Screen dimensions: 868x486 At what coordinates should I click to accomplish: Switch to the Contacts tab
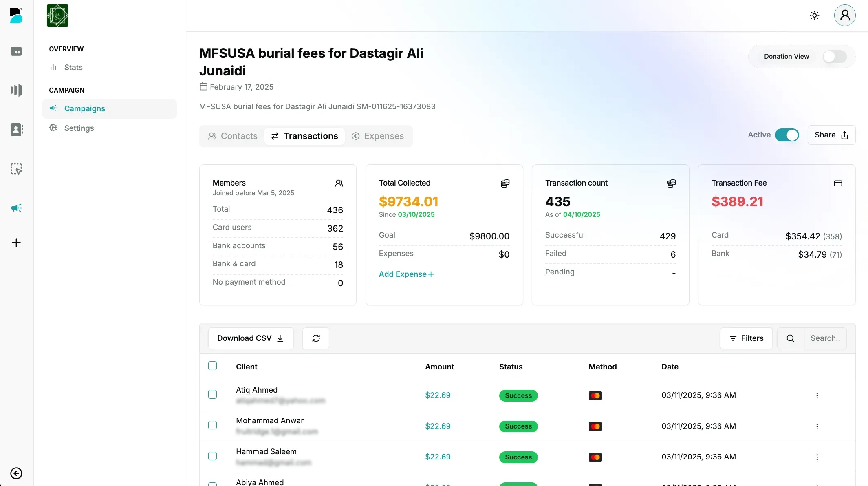click(x=233, y=136)
